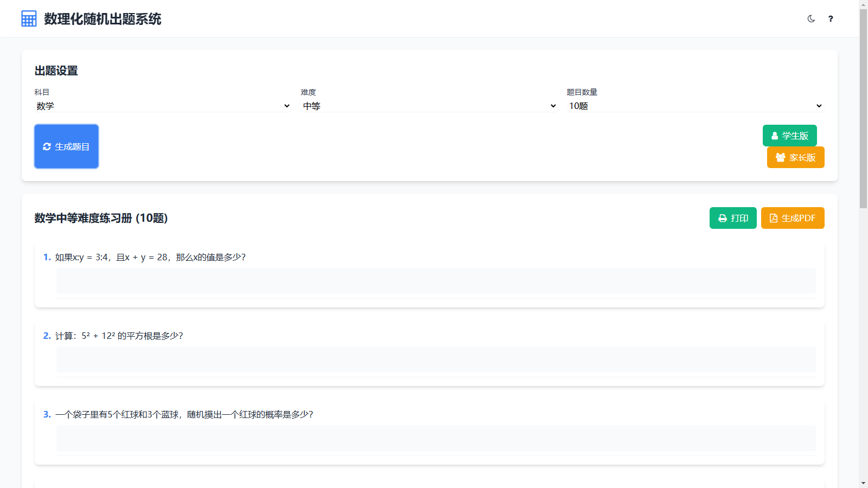
Task: Open help via question mark icon
Action: [x=831, y=19]
